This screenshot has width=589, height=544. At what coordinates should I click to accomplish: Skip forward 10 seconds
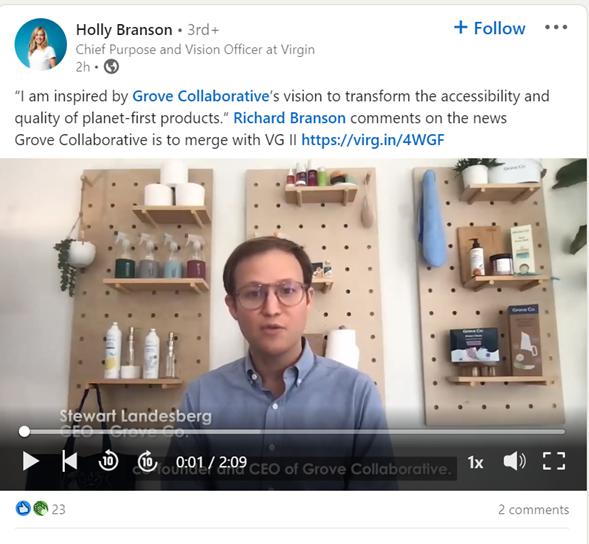click(x=147, y=461)
